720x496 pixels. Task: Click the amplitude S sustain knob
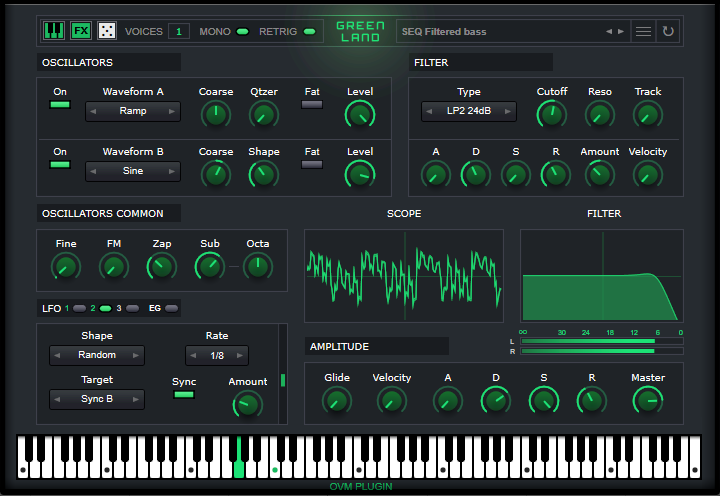pos(544,401)
